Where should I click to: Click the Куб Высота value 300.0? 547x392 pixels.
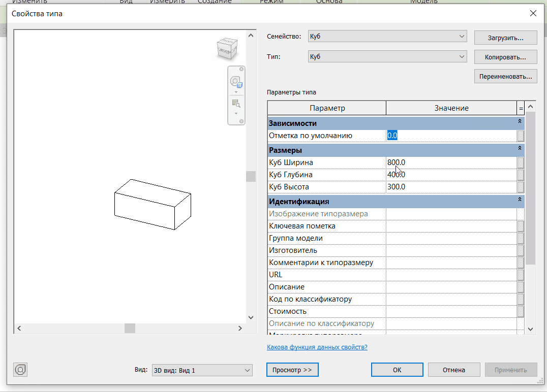(x=451, y=187)
